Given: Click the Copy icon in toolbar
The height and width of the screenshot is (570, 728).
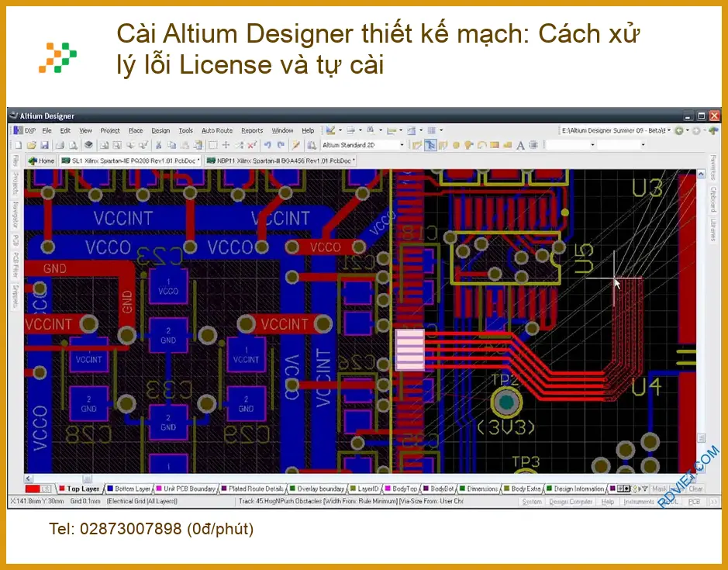Looking at the screenshot, I should pos(171,145).
